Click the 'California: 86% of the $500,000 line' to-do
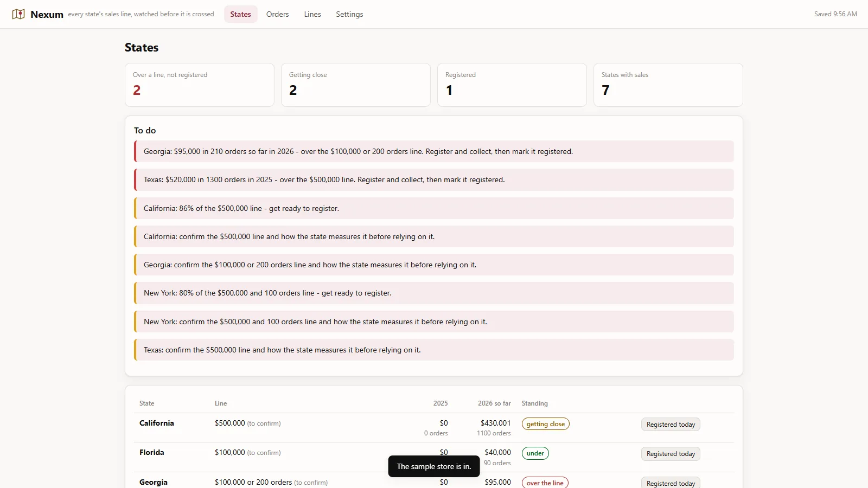868x488 pixels. click(x=434, y=208)
